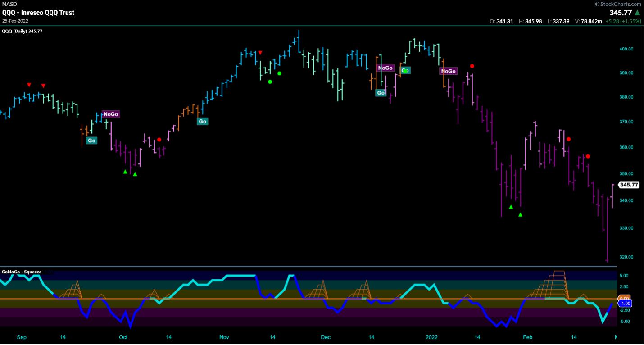The width and height of the screenshot is (644, 345).
Task: Select the NoGo label in late September
Action: point(110,114)
